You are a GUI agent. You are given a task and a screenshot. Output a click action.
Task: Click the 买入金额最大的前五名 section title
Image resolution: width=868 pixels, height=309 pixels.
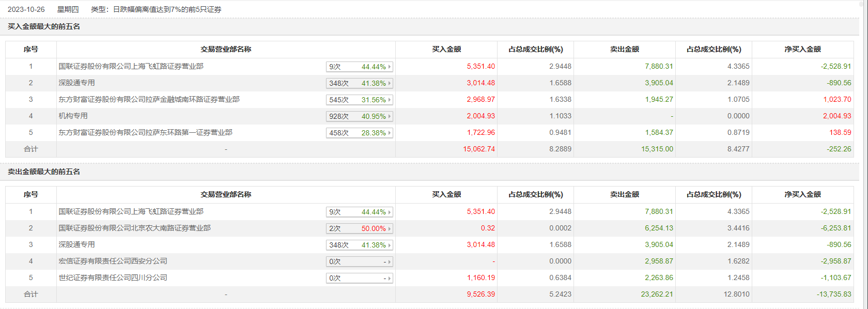click(44, 26)
